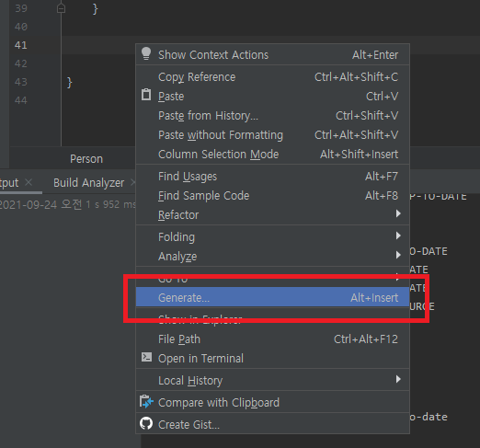
Task: Click the build timestamp 2021-09-24 entry
Action: [x=68, y=204]
